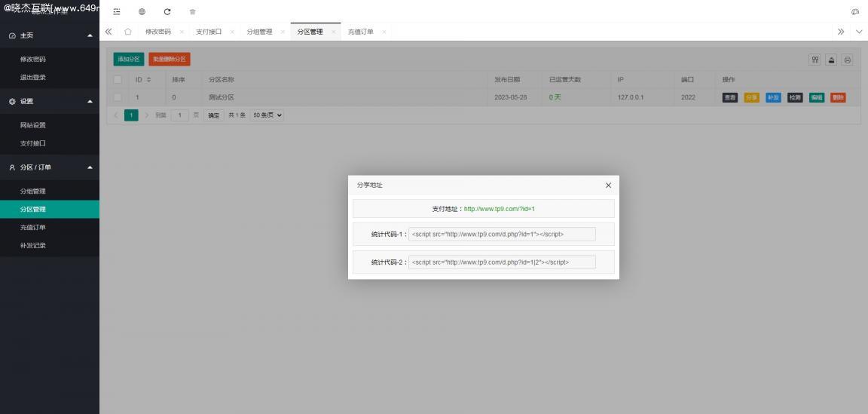Collapse the 分区 / 订单 sidebar section
The height and width of the screenshot is (414, 868).
tap(90, 167)
